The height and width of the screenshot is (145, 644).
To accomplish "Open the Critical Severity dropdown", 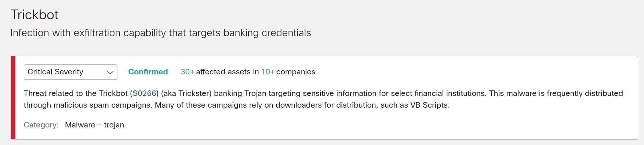I will [x=70, y=72].
